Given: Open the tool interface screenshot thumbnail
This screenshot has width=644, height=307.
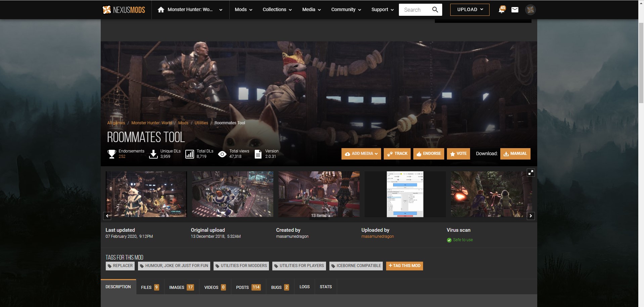Looking at the screenshot, I should (x=405, y=194).
